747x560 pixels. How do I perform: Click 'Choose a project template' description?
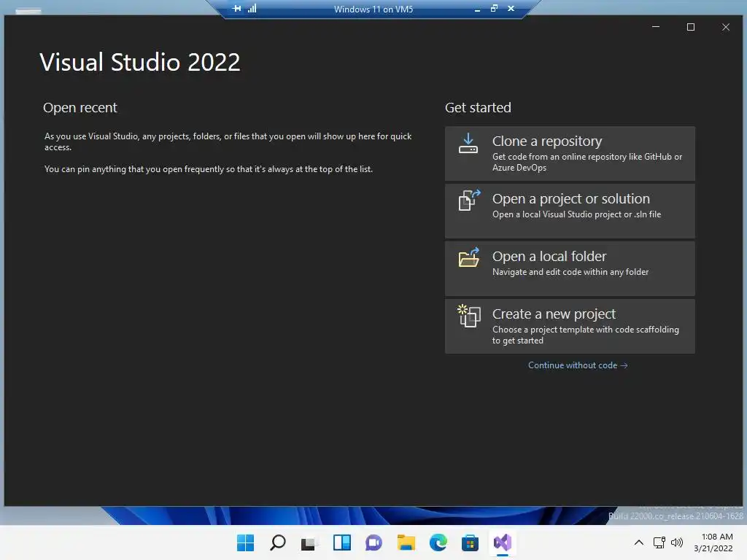(x=586, y=335)
